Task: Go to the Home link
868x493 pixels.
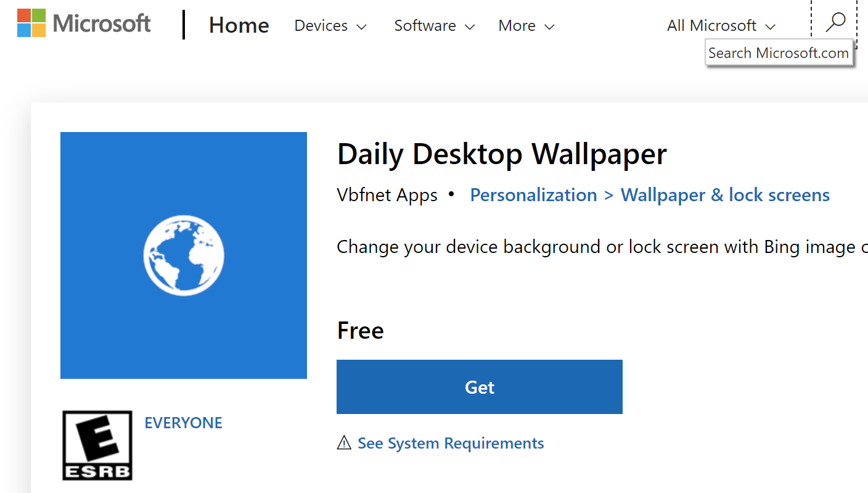Action: tap(239, 25)
